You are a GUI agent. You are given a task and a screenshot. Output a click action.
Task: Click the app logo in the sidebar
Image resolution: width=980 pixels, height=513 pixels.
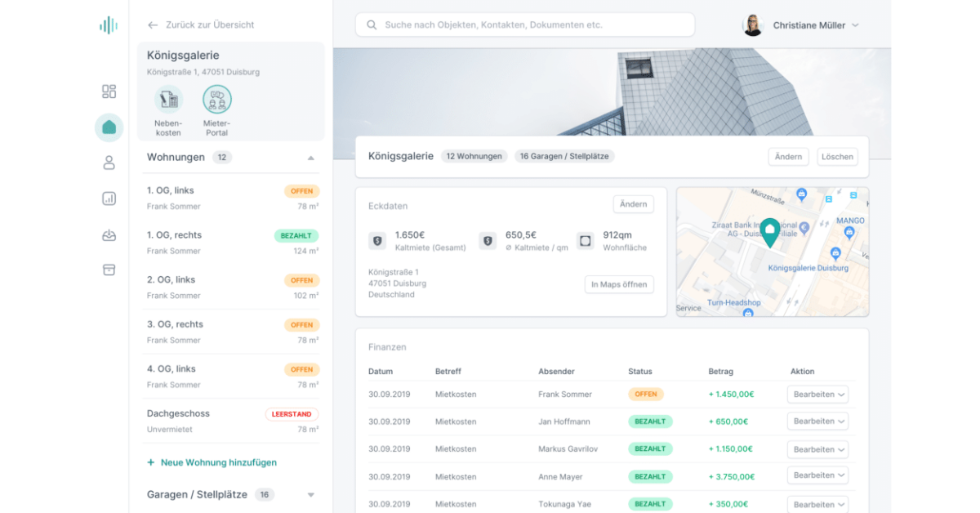coord(109,25)
